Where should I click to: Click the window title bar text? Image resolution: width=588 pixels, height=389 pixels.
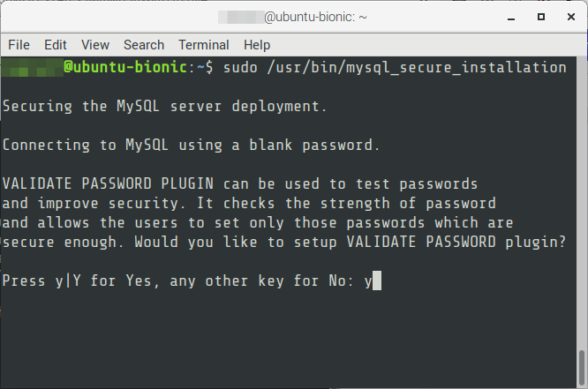coord(292,17)
